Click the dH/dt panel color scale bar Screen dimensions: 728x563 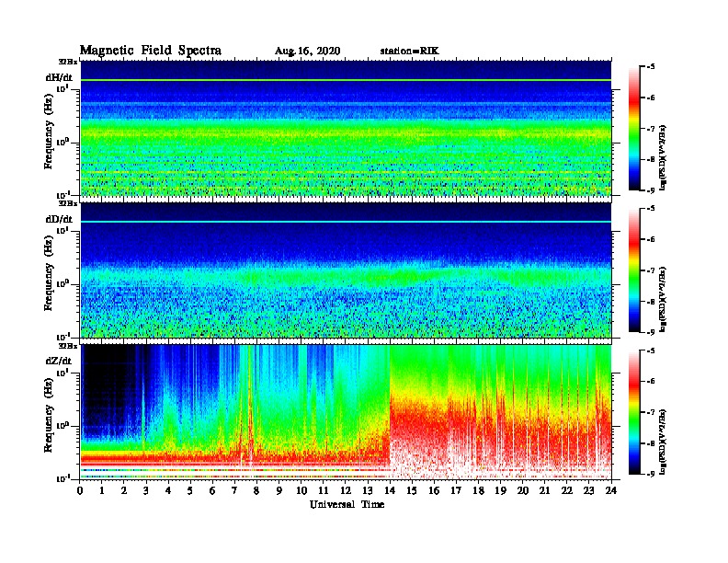point(634,129)
